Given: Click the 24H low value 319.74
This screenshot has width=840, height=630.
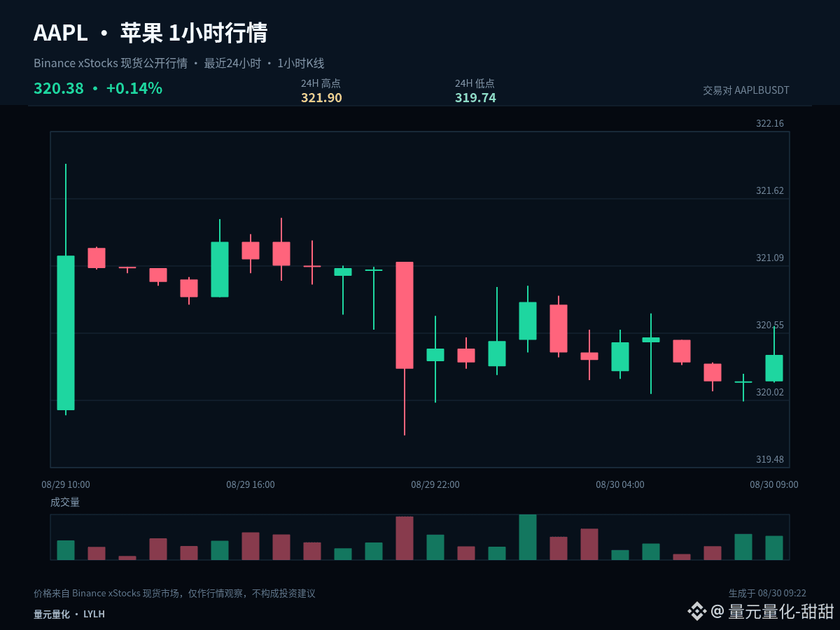Looking at the screenshot, I should (x=475, y=98).
